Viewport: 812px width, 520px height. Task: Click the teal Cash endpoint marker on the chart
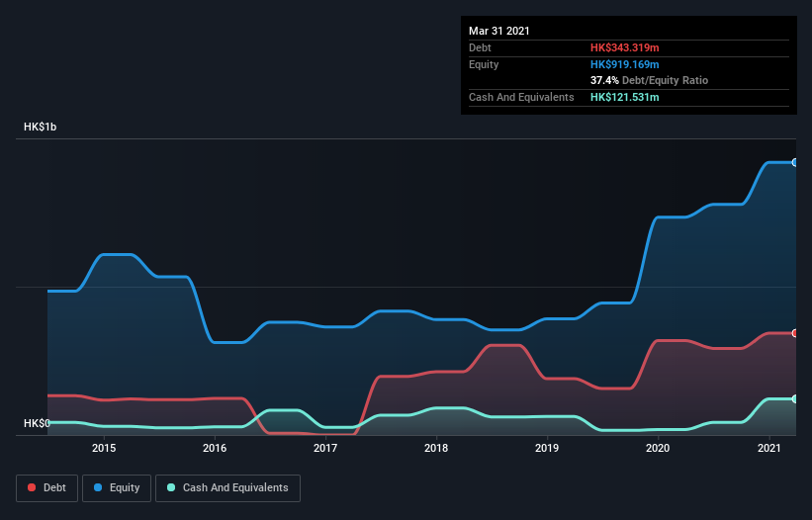coord(795,399)
